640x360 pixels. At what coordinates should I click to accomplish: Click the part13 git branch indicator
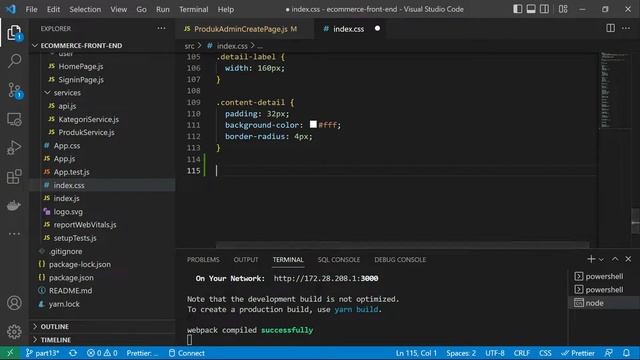coord(42,353)
